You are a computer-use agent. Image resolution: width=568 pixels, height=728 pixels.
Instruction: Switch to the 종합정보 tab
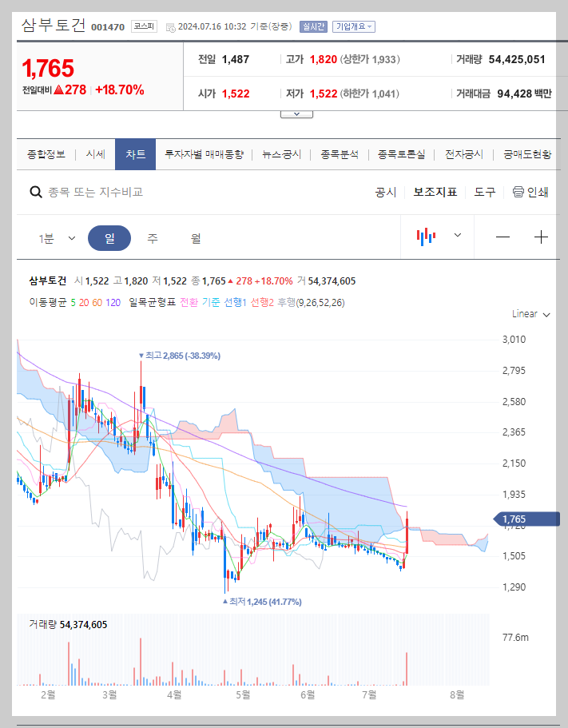(47, 154)
